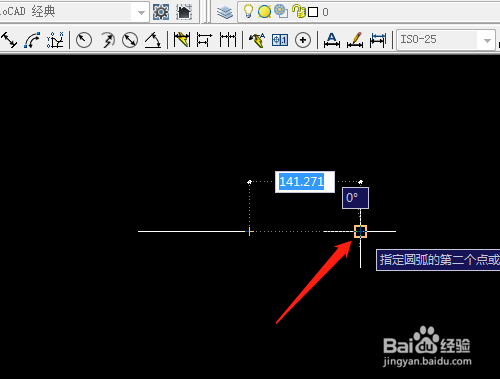500x379 pixels.
Task: Toggle layer 0 padlock lock icon
Action: [x=299, y=11]
